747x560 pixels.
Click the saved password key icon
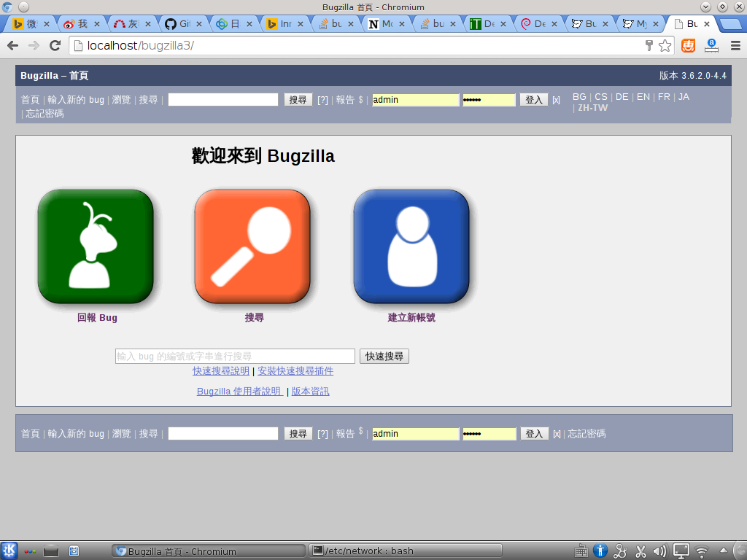pos(649,46)
